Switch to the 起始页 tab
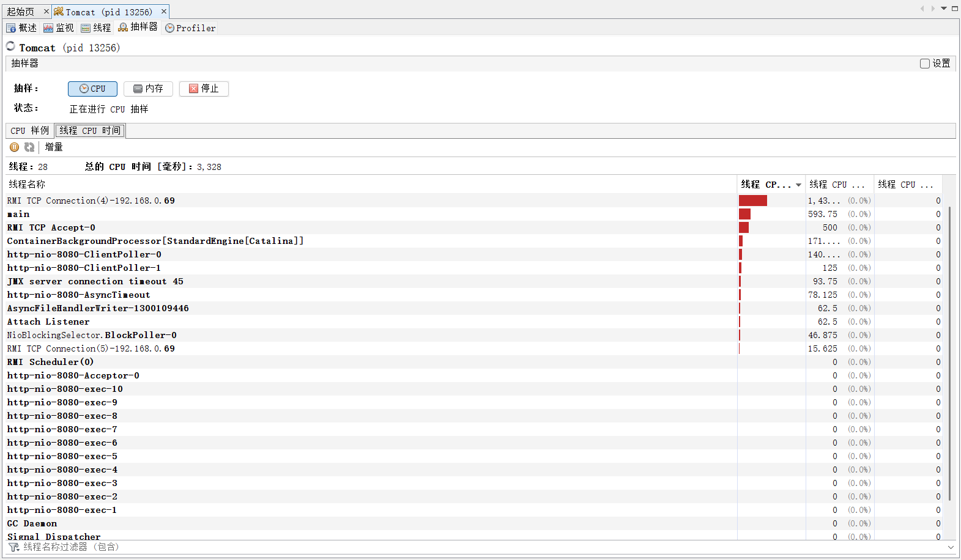961x560 pixels. (x=20, y=12)
